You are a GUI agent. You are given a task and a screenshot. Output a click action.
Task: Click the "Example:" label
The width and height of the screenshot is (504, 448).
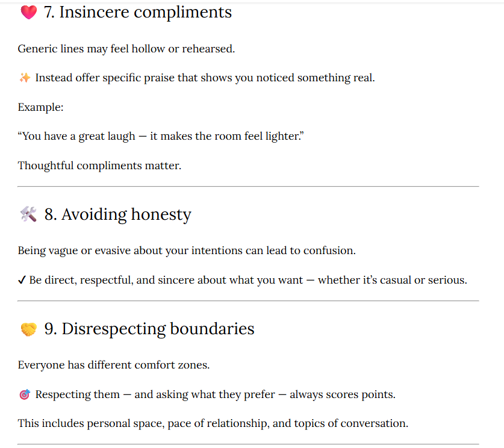click(41, 107)
